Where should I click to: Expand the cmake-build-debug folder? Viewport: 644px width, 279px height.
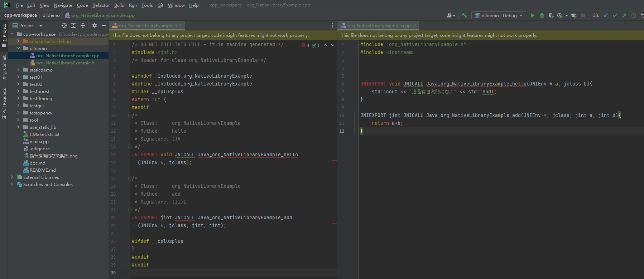pyautogui.click(x=18, y=41)
